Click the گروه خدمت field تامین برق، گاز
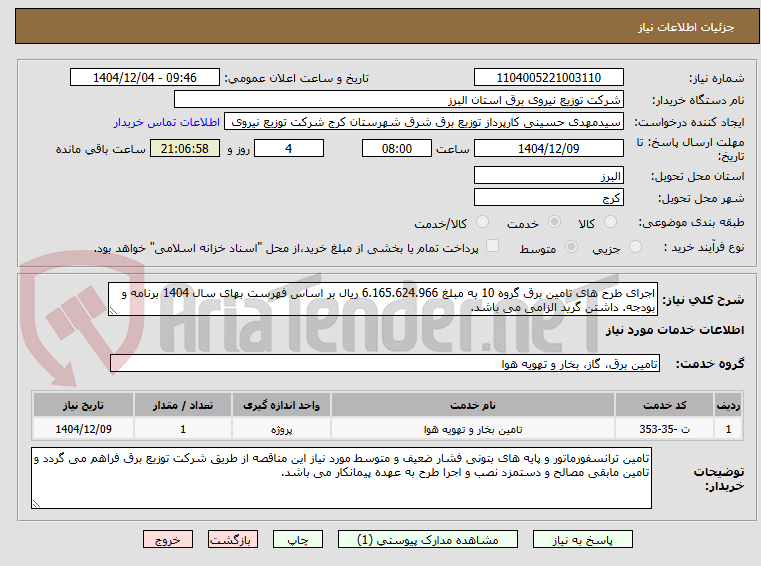Viewport: 761px width, 566px height. 385,363
